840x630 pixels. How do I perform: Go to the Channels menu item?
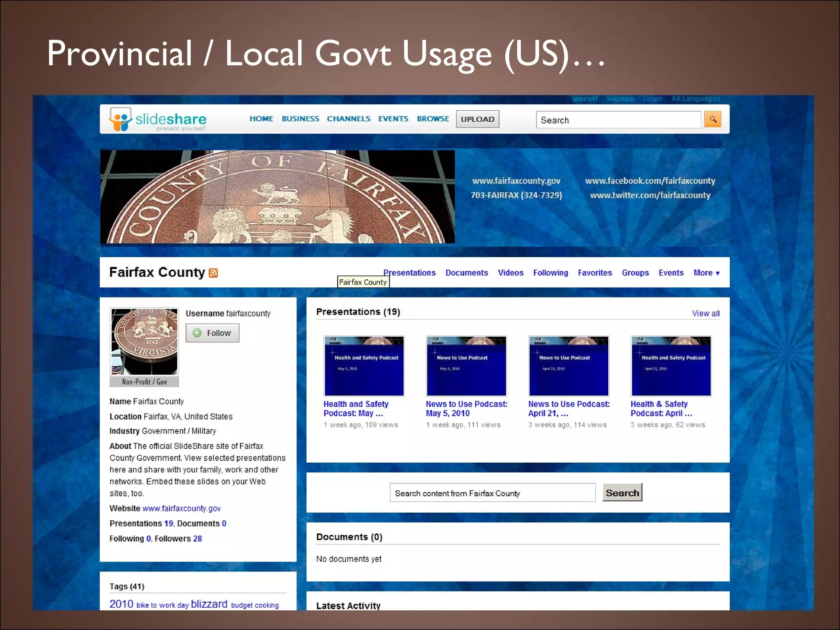tap(348, 119)
